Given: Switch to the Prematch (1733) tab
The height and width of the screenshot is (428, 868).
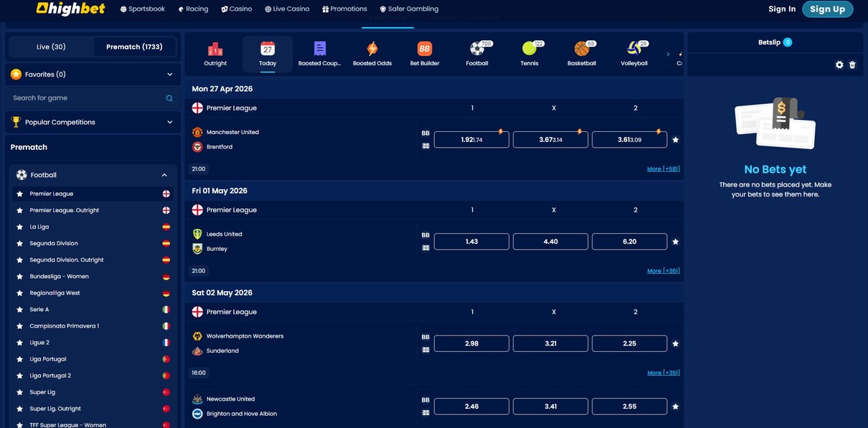Looking at the screenshot, I should click(135, 47).
